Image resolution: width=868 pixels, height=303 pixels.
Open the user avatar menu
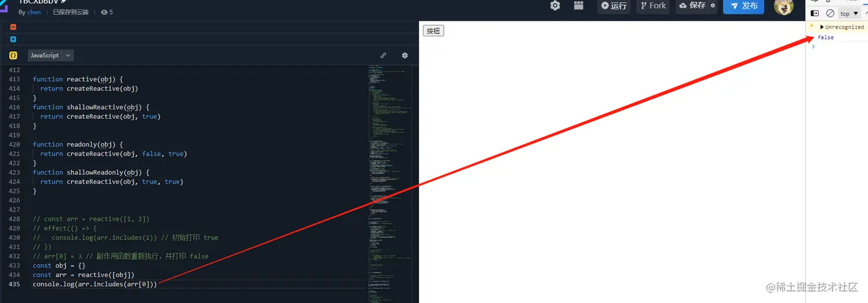tap(784, 6)
